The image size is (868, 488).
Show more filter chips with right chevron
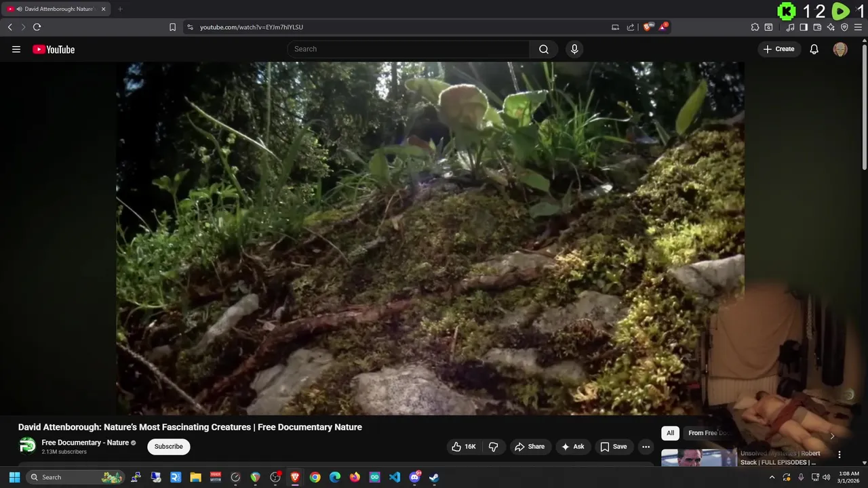(832, 436)
